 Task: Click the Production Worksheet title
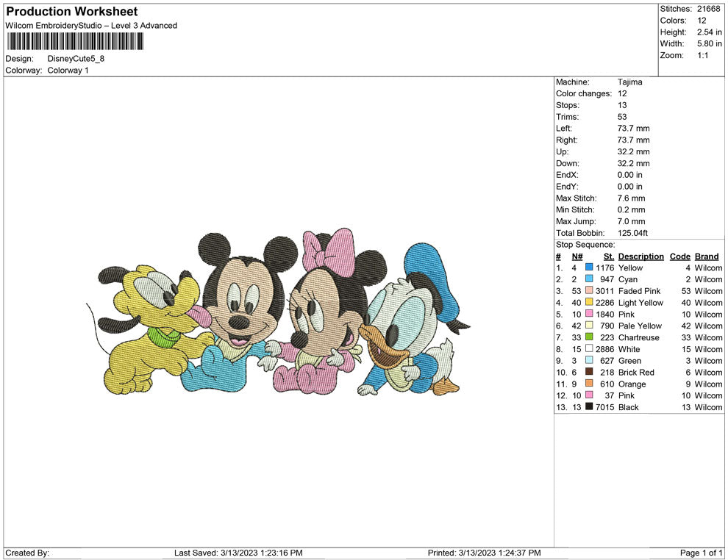[x=71, y=11]
